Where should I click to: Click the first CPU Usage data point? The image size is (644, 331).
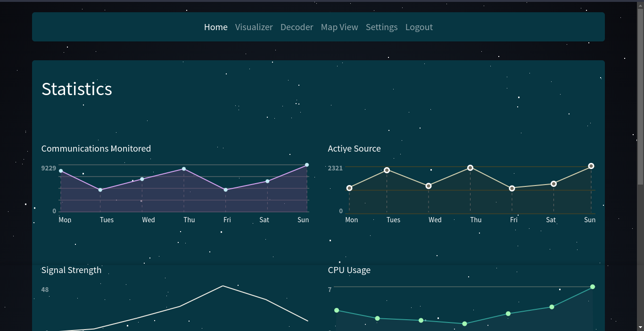[337, 310]
